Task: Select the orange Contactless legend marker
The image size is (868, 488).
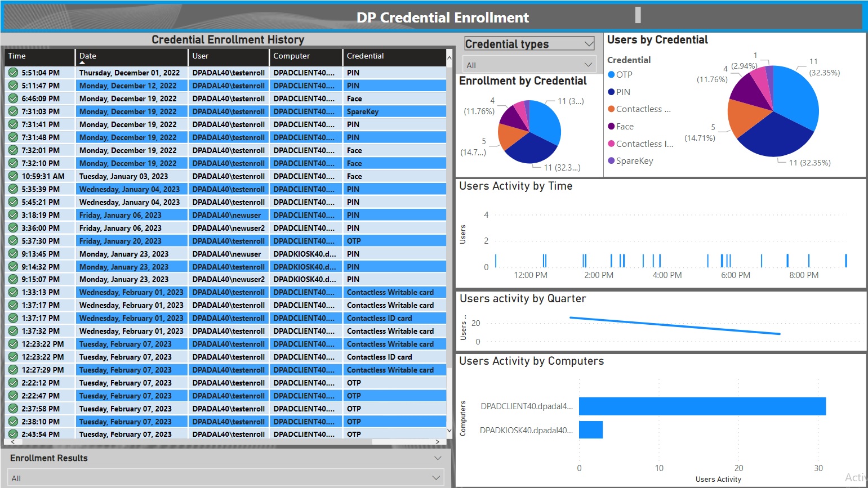Action: tap(612, 109)
